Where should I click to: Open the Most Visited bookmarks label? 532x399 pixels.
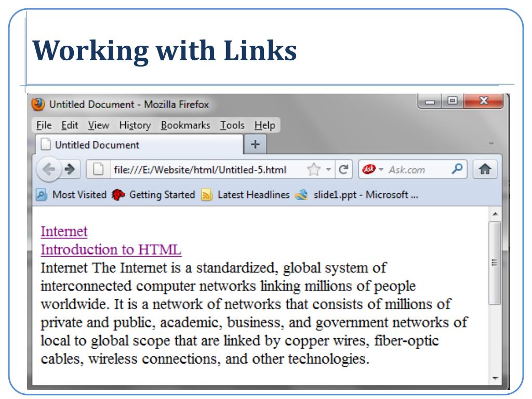pyautogui.click(x=79, y=195)
